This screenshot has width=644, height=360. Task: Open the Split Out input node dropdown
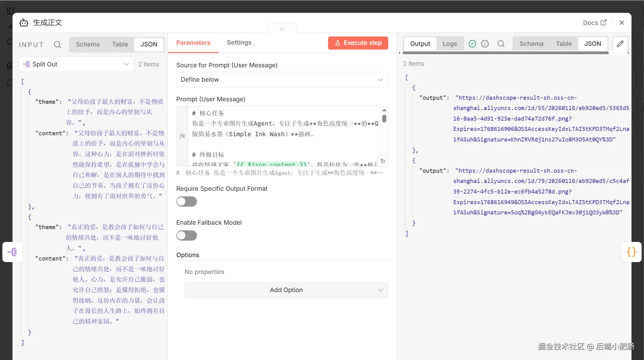click(76, 64)
